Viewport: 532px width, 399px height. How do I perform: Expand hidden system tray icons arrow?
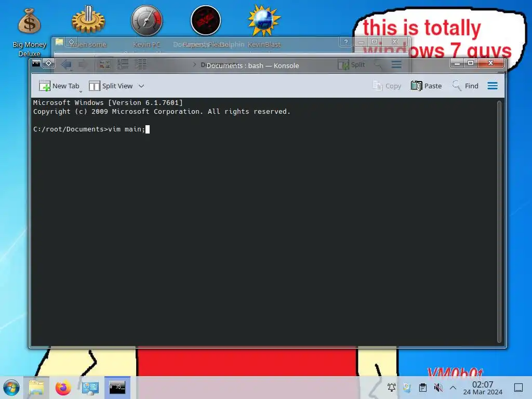point(453,388)
